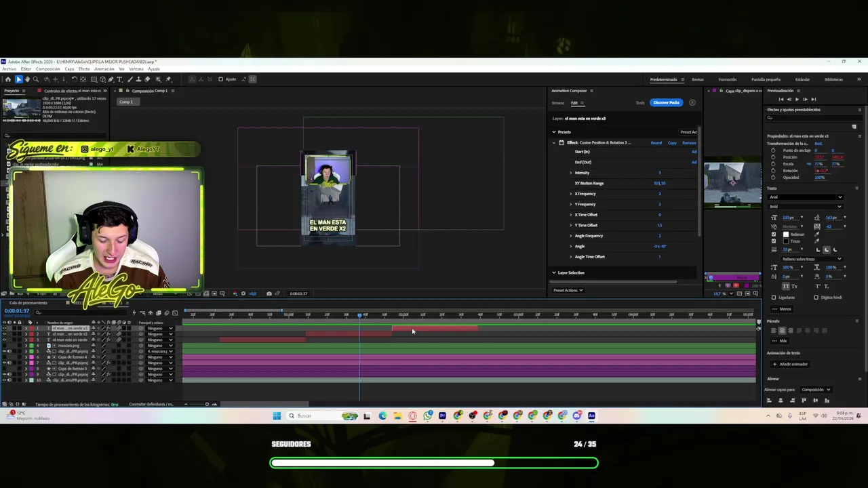Select the Selection arrow tool
This screenshot has height=488, width=868.
tap(19, 79)
